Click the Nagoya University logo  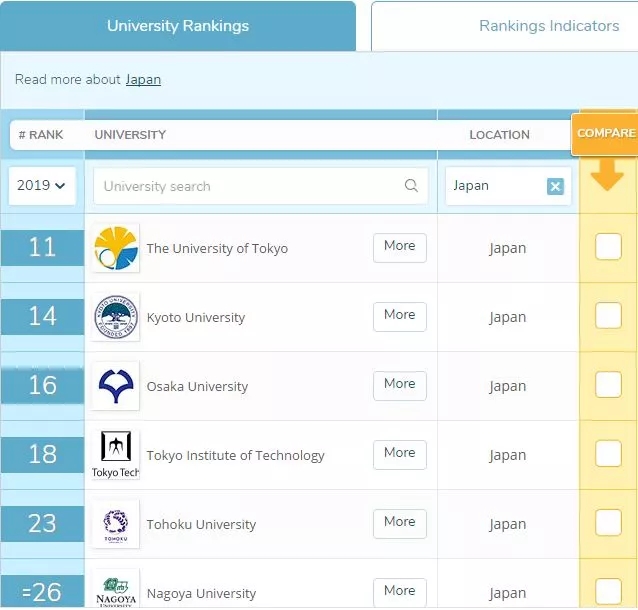point(116,589)
